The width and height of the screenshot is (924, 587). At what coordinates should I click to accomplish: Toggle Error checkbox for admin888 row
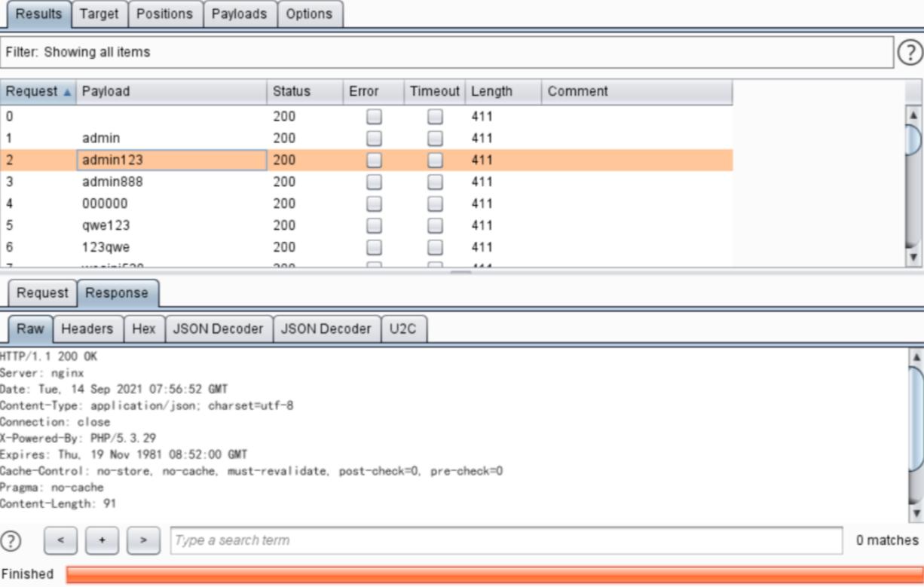coord(374,182)
